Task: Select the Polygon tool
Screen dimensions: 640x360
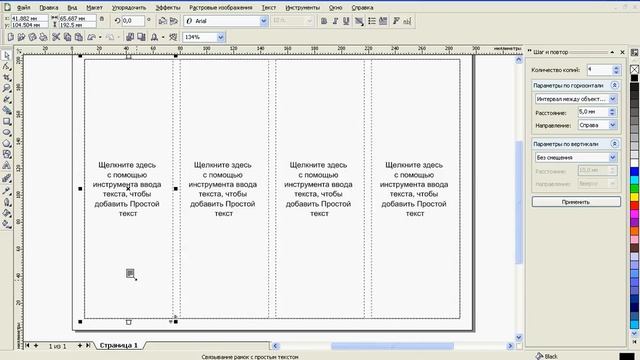Action: [x=7, y=143]
